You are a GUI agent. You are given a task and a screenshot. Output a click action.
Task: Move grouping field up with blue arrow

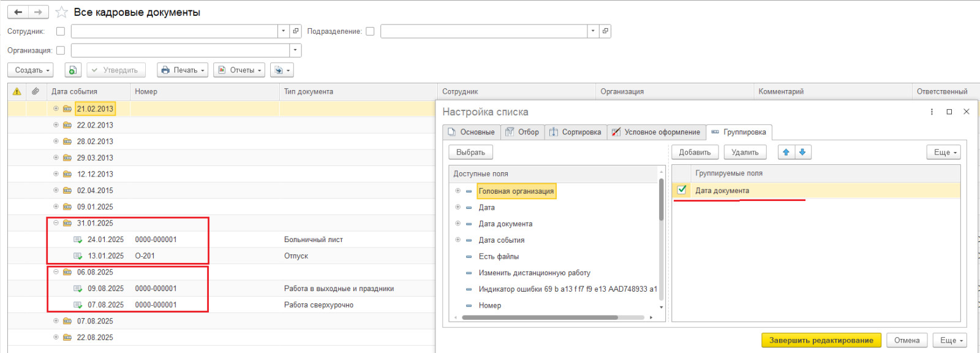786,152
